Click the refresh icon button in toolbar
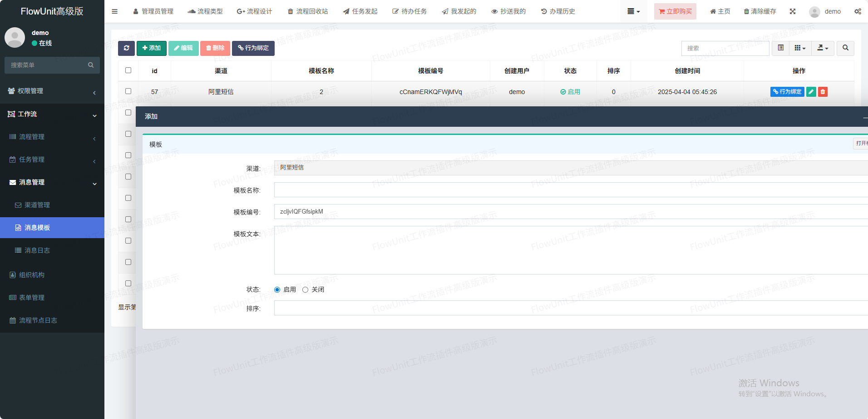This screenshot has height=419, width=868. (x=126, y=48)
